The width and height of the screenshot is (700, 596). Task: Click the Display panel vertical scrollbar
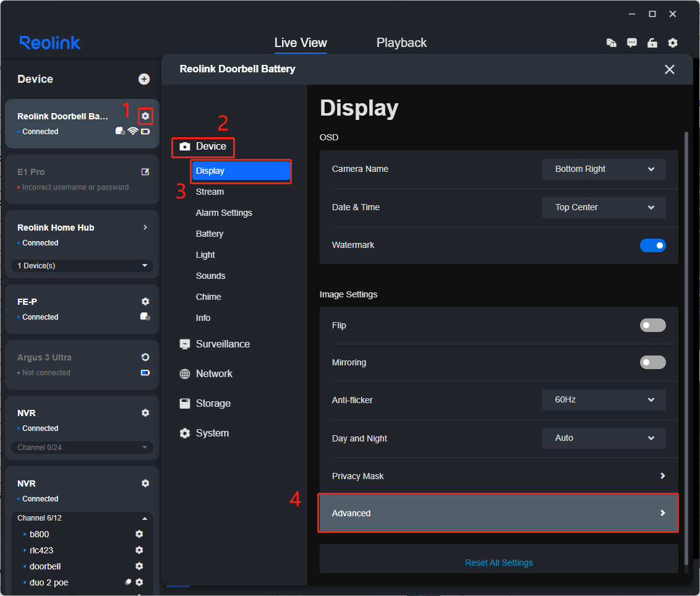tap(686, 348)
